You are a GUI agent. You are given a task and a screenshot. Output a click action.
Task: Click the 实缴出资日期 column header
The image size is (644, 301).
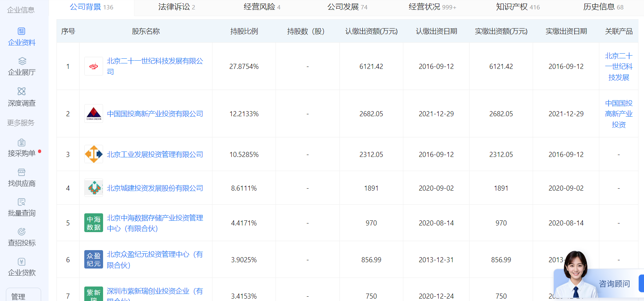[x=566, y=31]
